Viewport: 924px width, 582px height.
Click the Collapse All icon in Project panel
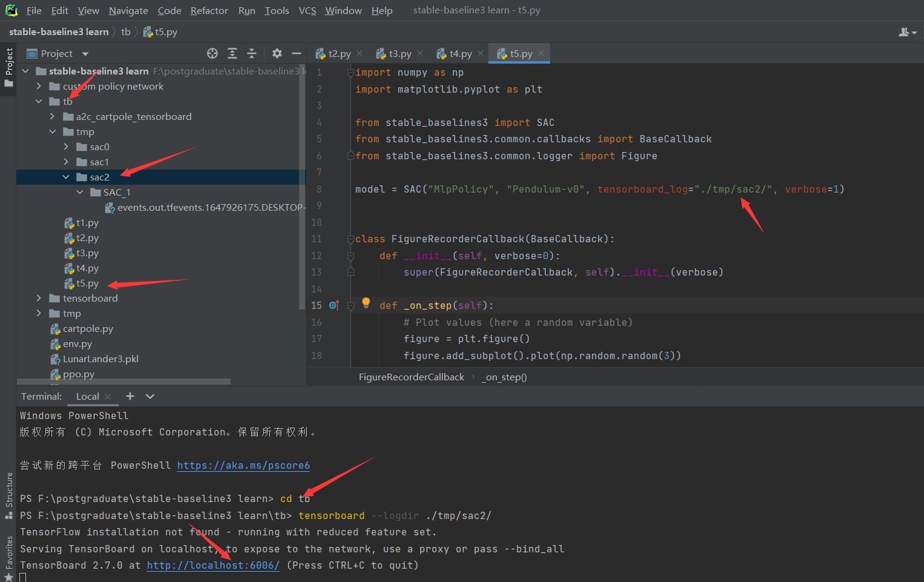point(252,53)
